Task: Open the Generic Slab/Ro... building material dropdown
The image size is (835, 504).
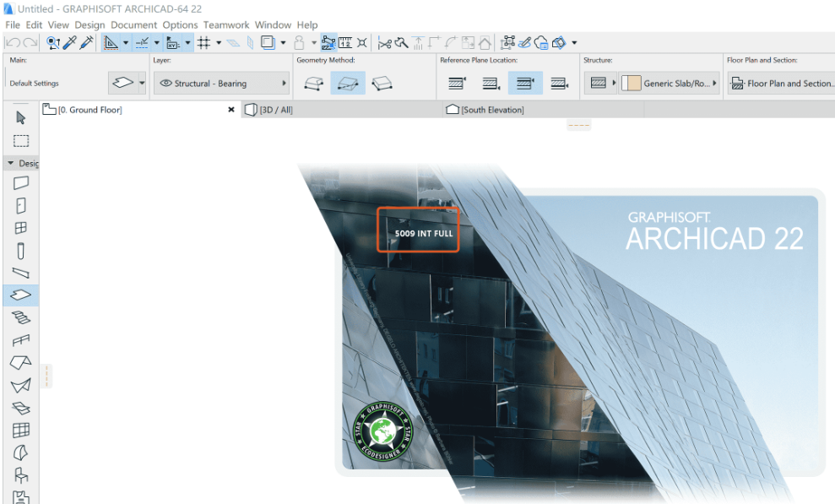Action: 670,83
